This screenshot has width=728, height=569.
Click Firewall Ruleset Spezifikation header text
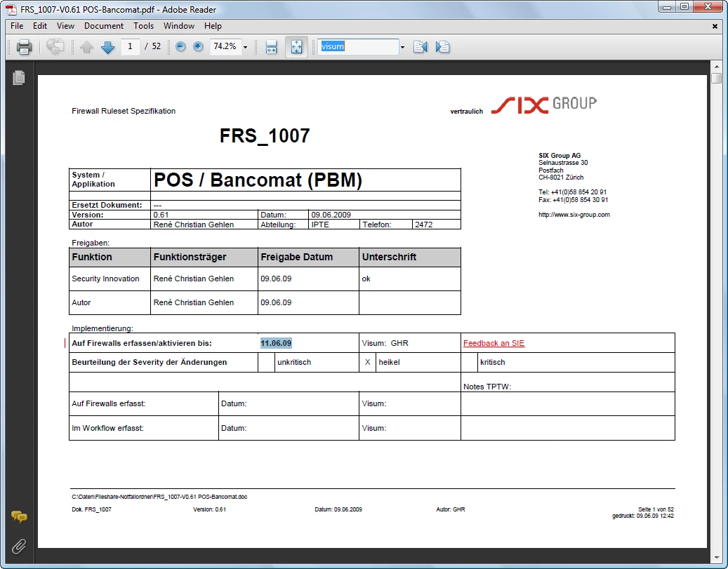(x=124, y=111)
